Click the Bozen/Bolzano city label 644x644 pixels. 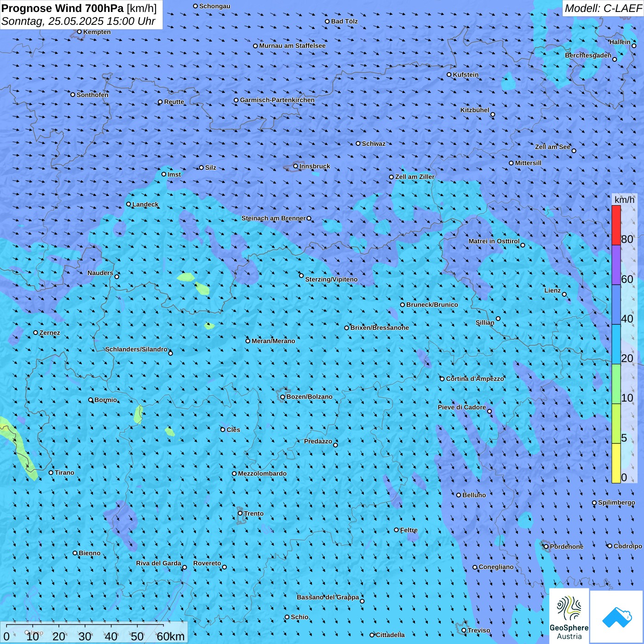coord(309,397)
